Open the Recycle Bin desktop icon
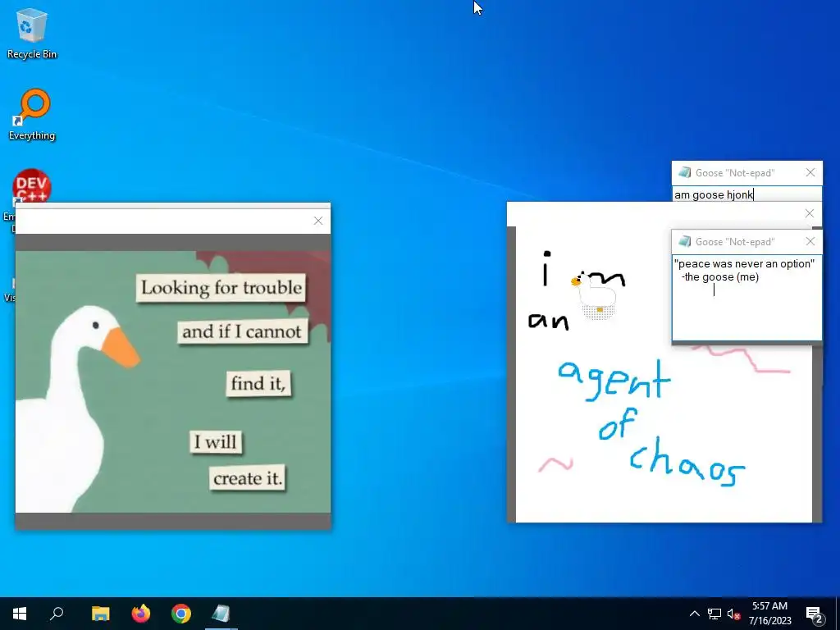Image resolution: width=840 pixels, height=630 pixels. 32,33
